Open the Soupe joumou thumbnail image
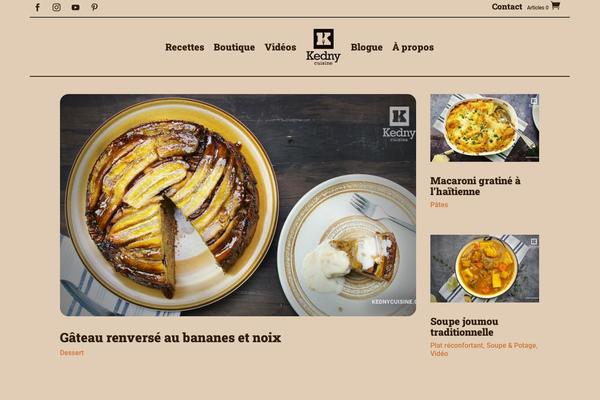 coord(484,268)
